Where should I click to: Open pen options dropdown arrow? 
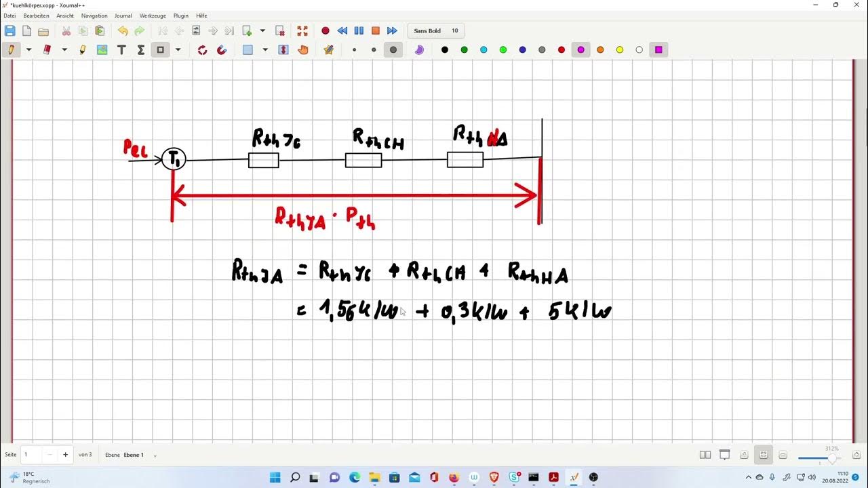(29, 49)
